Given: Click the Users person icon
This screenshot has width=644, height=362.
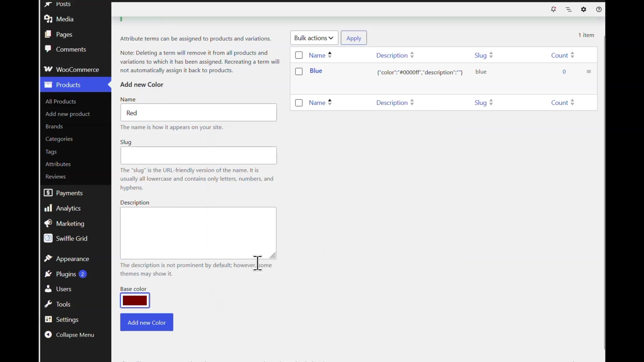Looking at the screenshot, I should [x=48, y=289].
